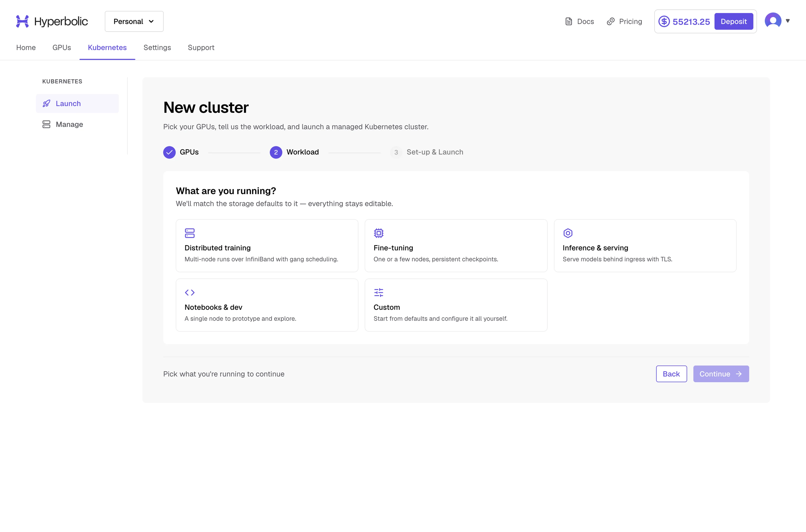Viewport: 806px width, 532px height.
Task: Click the Inference & serving hexagon icon
Action: [568, 233]
